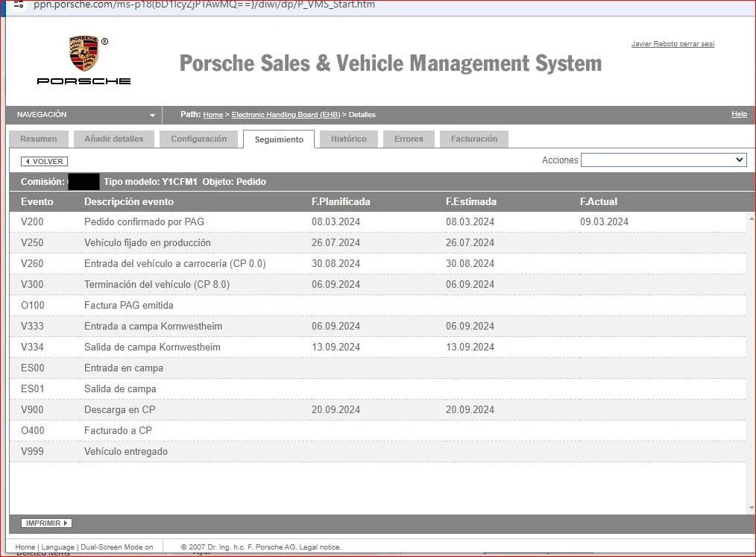This screenshot has height=557, width=756.
Task: Click 'Pedido confirmado por PAG' description
Action: point(144,222)
